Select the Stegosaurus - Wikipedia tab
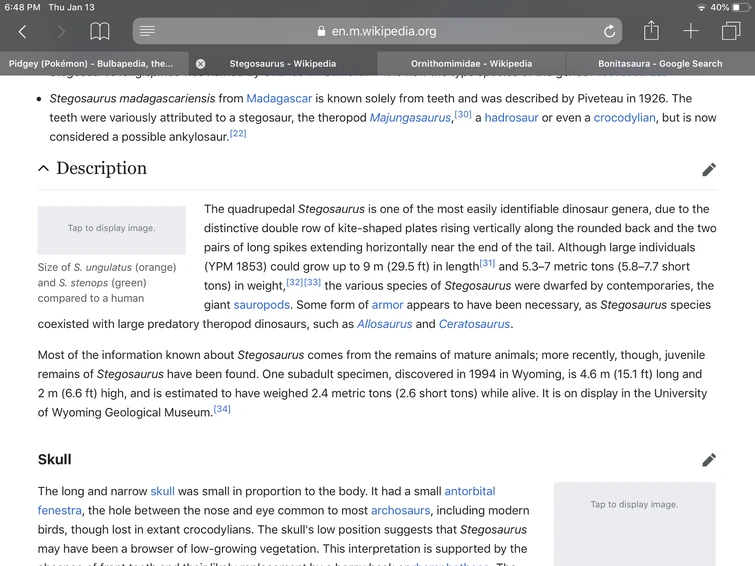The width and height of the screenshot is (755, 566). tap(283, 64)
